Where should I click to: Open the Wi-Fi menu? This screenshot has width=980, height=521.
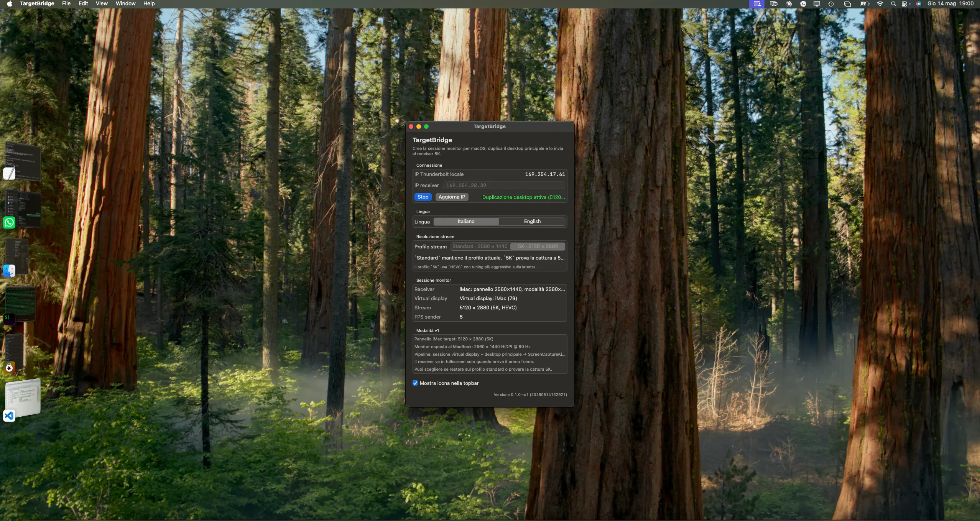click(x=880, y=4)
